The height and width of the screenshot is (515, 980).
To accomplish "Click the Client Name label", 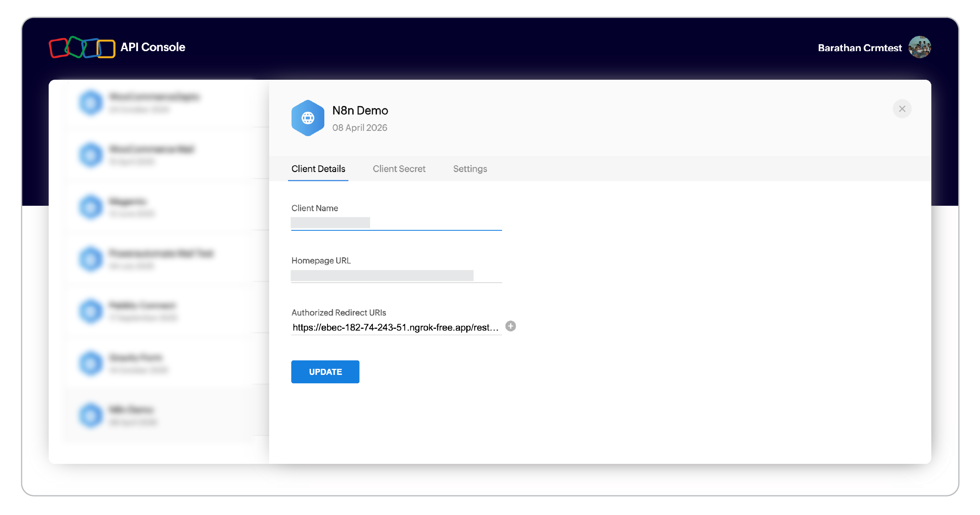I will 315,208.
